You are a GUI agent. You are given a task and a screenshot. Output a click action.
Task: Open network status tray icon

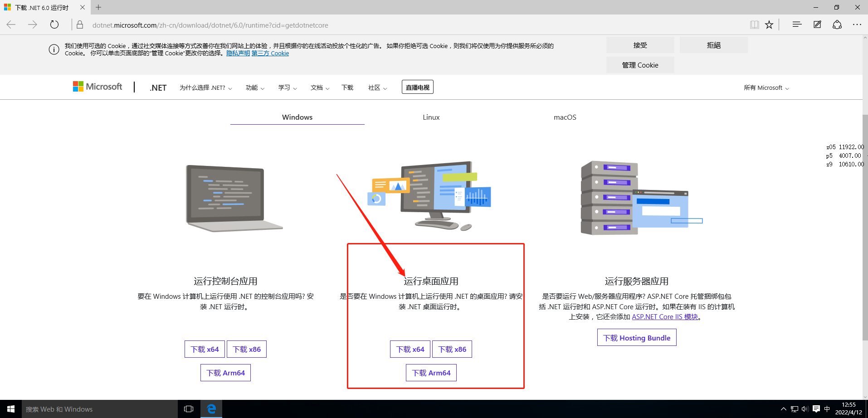point(794,409)
